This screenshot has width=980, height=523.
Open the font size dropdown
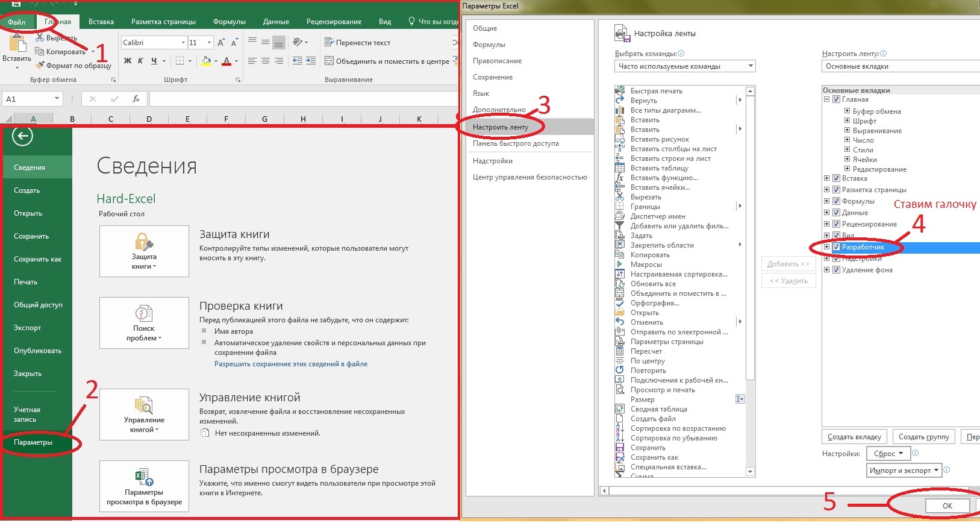pos(209,42)
